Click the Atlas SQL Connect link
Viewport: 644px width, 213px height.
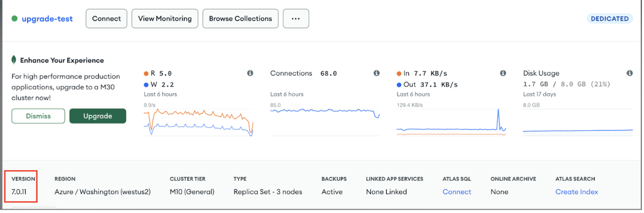pyautogui.click(x=457, y=192)
